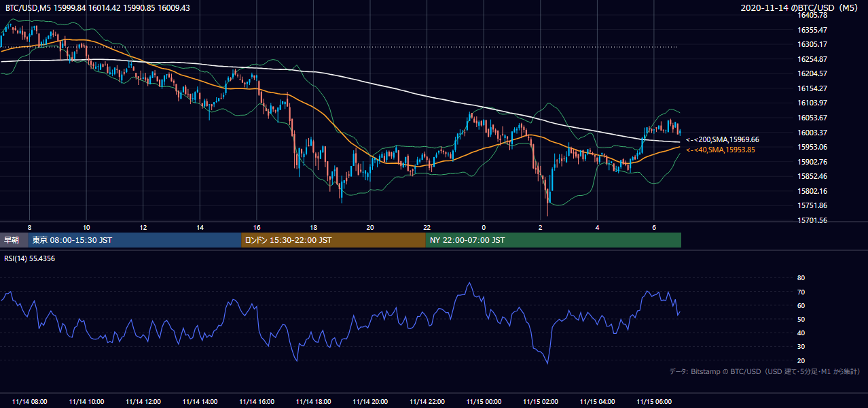Click the 11/15 00:00 time axis label
Screen dimensions: 868x408
point(484,402)
